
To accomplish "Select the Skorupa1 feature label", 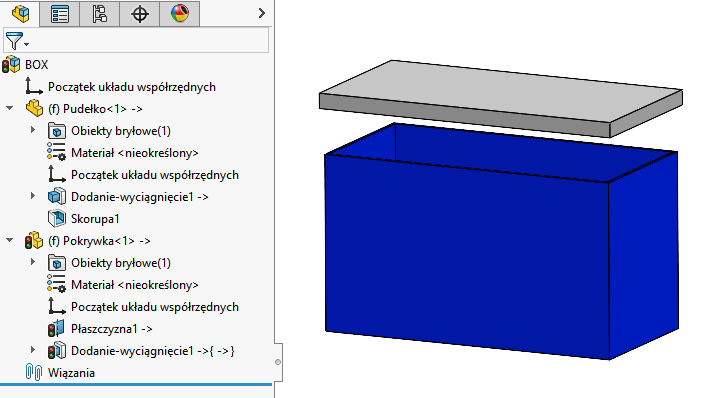I will (95, 219).
